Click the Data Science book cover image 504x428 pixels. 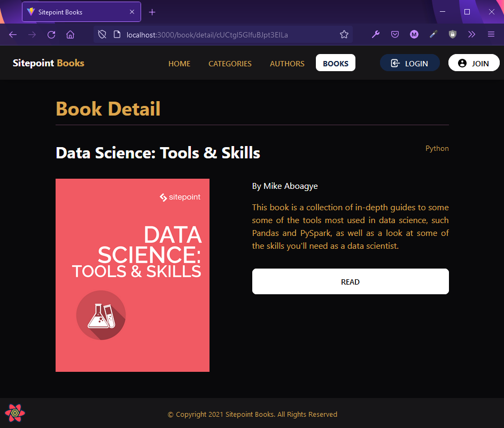coord(132,274)
